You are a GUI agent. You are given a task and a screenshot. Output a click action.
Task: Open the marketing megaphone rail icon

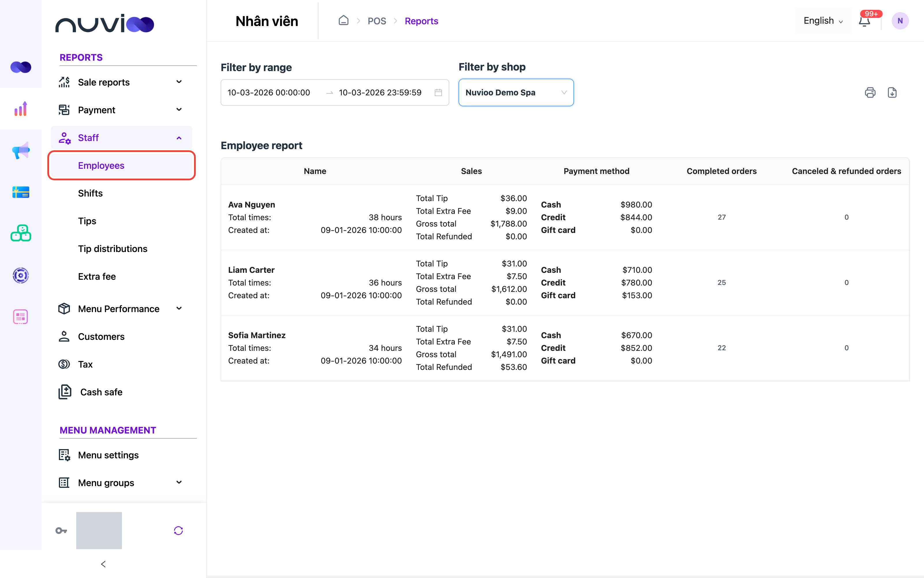(21, 150)
